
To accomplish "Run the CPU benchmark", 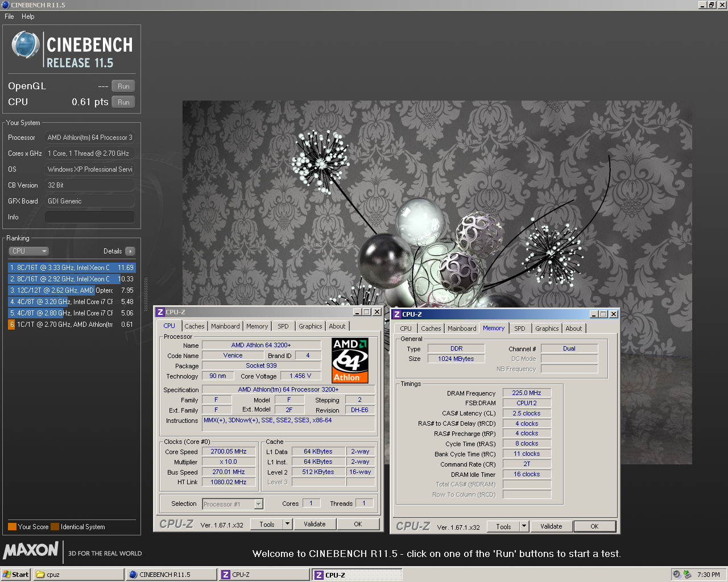I will click(123, 102).
